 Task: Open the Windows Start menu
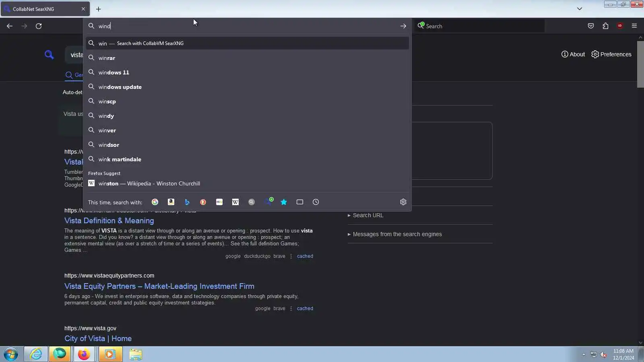(11, 354)
